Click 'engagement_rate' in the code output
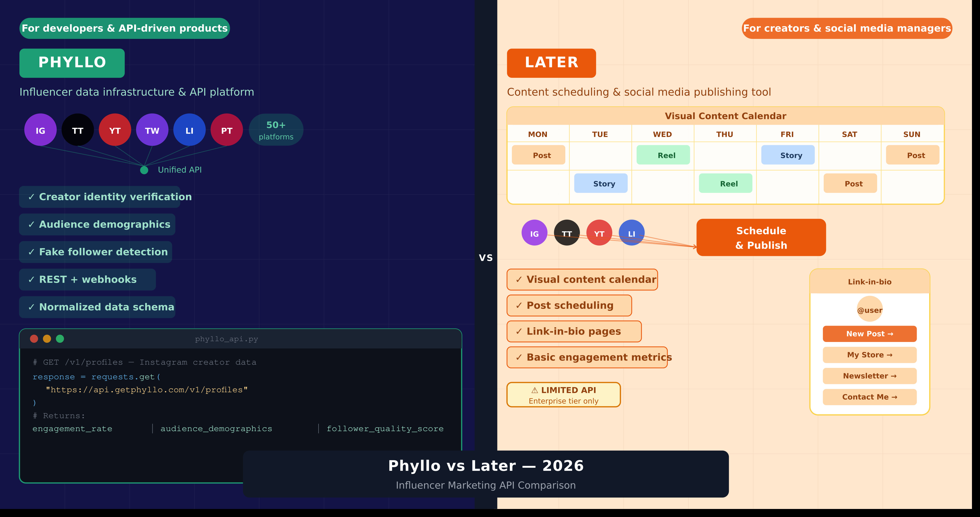The image size is (980, 517). point(72,429)
